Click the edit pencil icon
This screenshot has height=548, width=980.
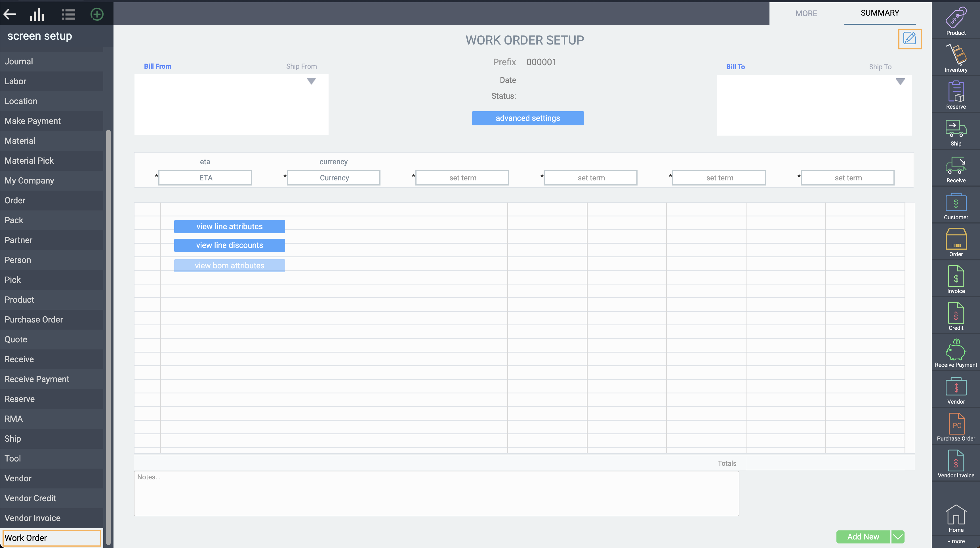[909, 38]
